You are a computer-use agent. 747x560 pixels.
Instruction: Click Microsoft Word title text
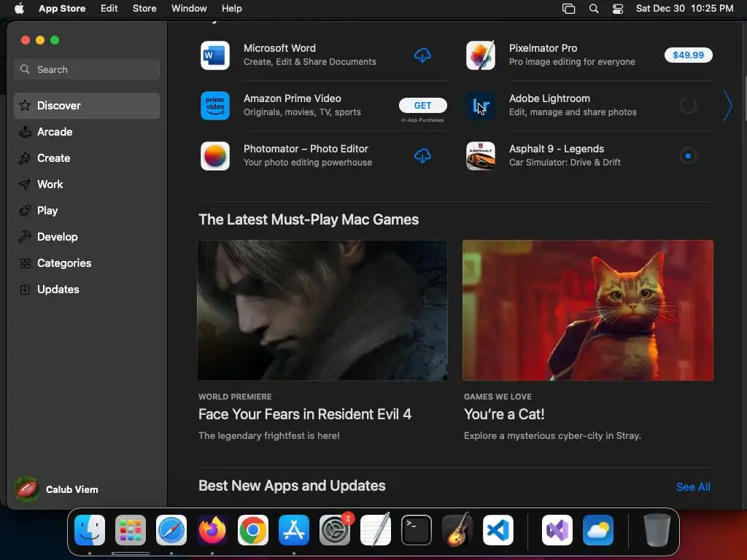[x=279, y=48]
